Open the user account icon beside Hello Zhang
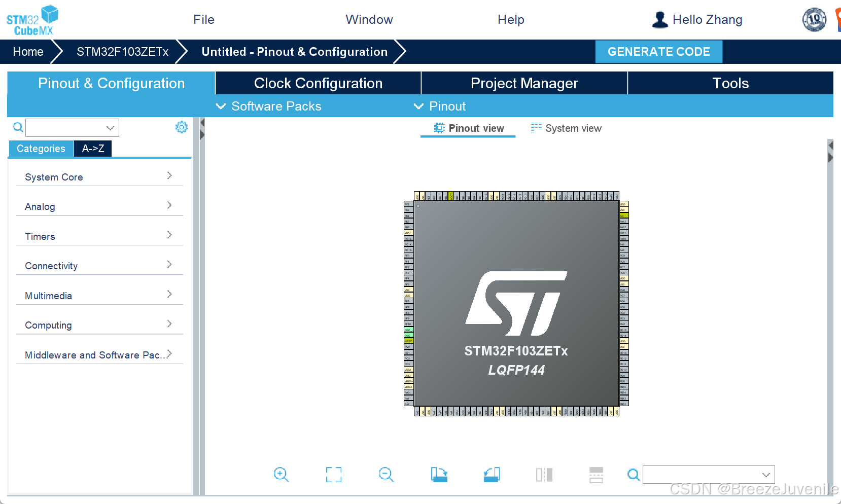 [659, 20]
